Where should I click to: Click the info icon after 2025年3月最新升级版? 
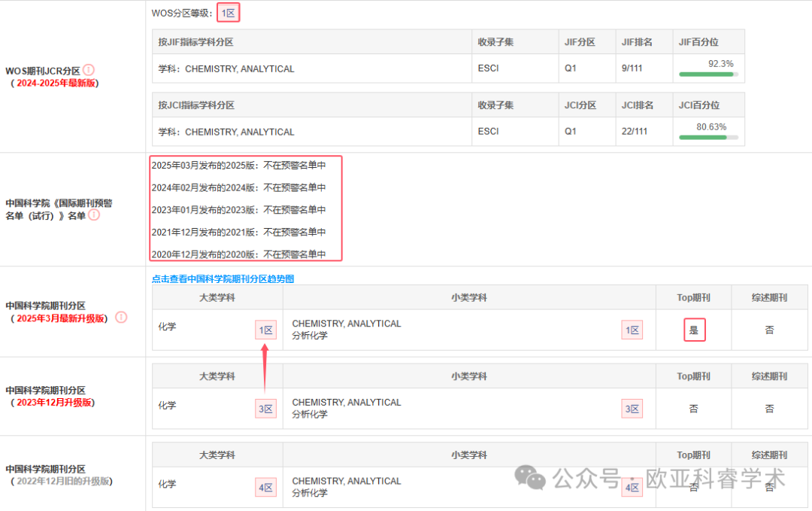tap(121, 317)
